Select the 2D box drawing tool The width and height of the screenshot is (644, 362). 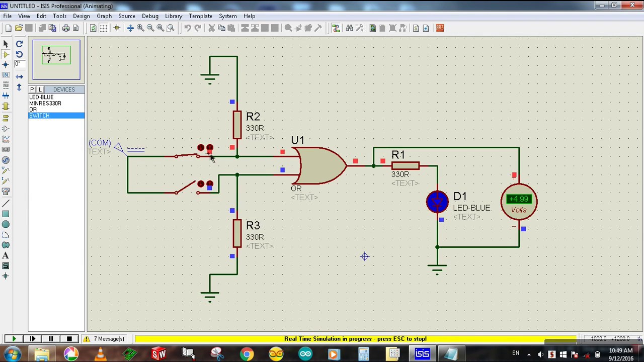pos(6,214)
